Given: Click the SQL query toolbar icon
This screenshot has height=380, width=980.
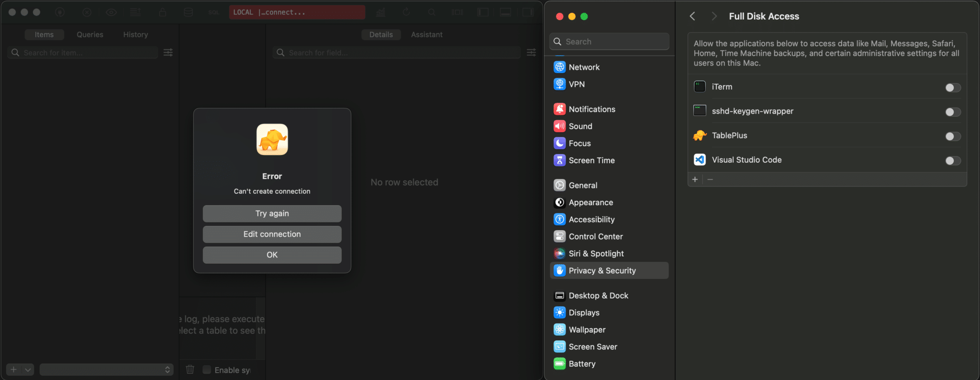Looking at the screenshot, I should [213, 12].
